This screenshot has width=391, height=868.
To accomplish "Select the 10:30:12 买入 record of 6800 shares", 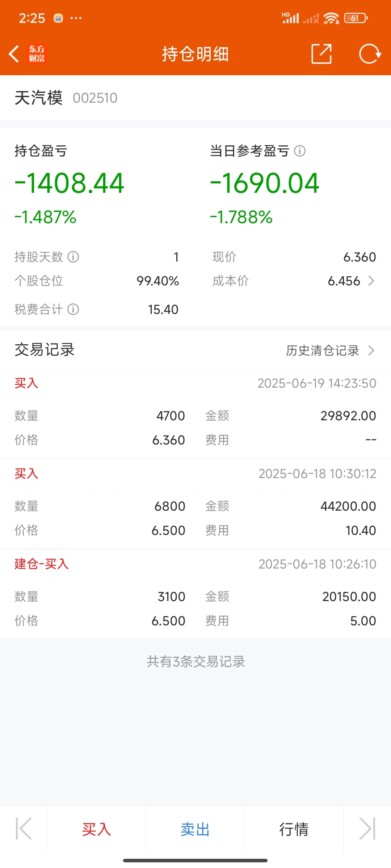I will (195, 503).
